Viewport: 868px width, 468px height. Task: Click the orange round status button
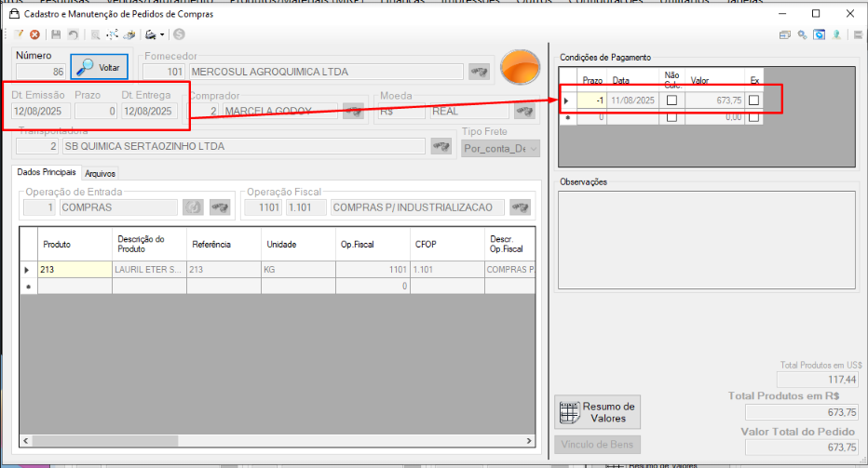click(520, 68)
